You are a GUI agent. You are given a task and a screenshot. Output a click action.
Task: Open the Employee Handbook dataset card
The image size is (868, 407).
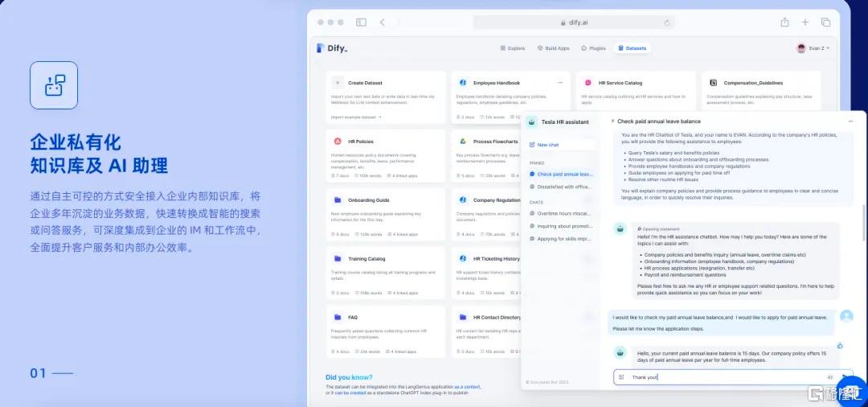[510, 97]
